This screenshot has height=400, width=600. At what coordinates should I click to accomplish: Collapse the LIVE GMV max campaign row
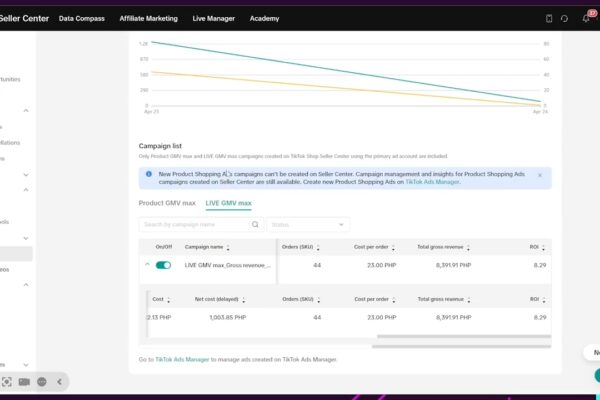click(x=147, y=264)
